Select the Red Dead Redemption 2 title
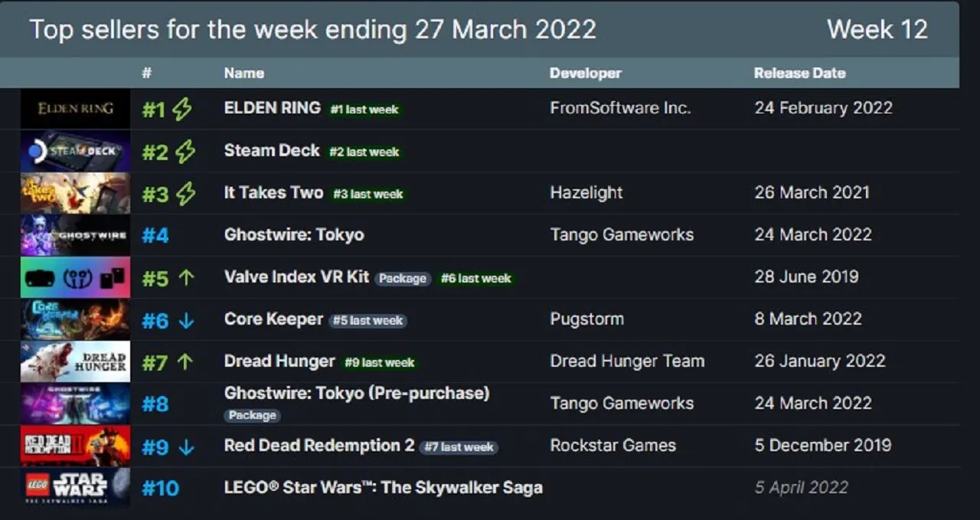This screenshot has width=980, height=520. tap(319, 445)
